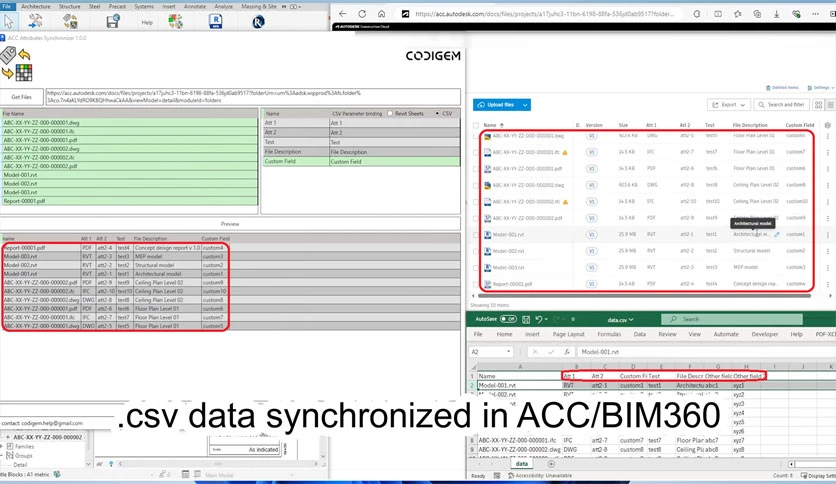The width and height of the screenshot is (836, 484).
Task: Open the Excel undo history dropdown arrow
Action: point(546,319)
